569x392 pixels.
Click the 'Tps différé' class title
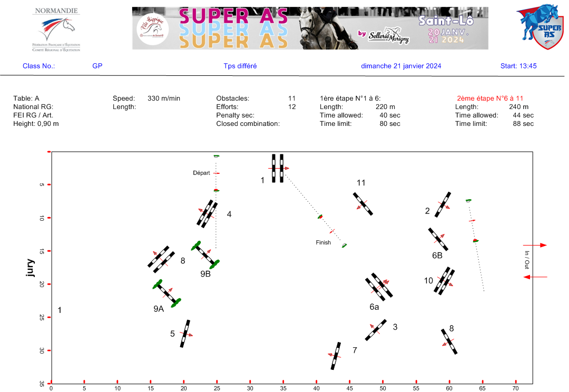click(240, 66)
